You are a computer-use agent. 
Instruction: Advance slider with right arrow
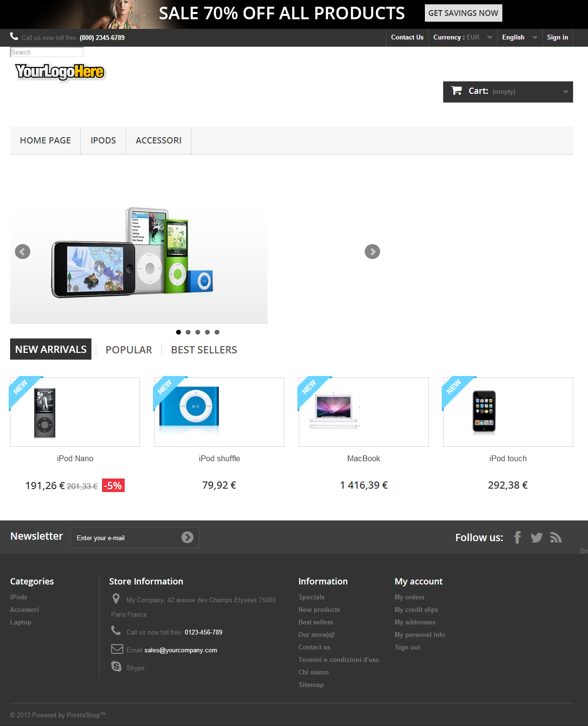pos(372,251)
